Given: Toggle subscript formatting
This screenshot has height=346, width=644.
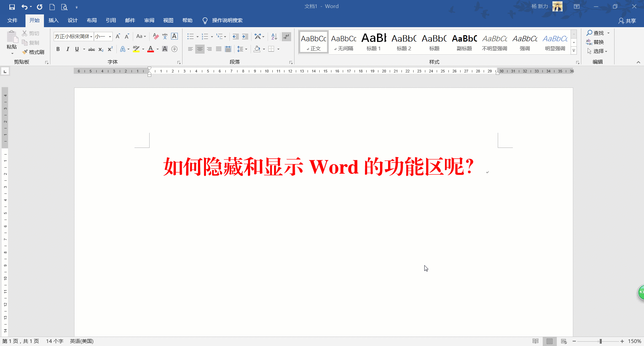Looking at the screenshot, I should [x=101, y=49].
